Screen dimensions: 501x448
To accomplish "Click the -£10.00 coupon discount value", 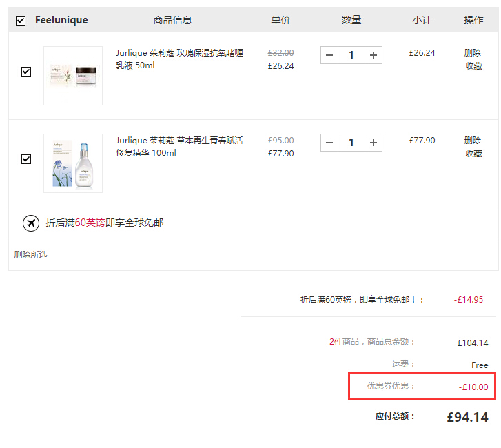I will pos(473,387).
